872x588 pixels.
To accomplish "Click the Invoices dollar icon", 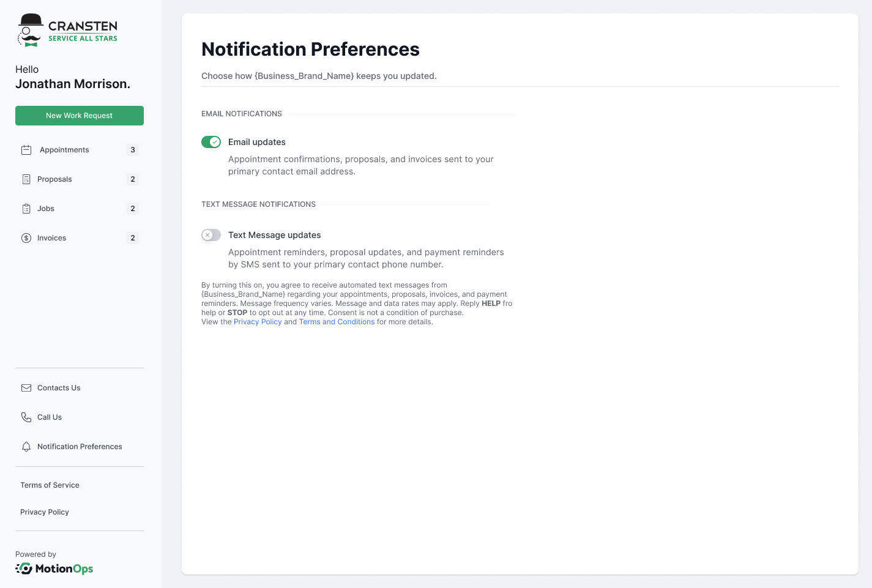I will pyautogui.click(x=26, y=238).
